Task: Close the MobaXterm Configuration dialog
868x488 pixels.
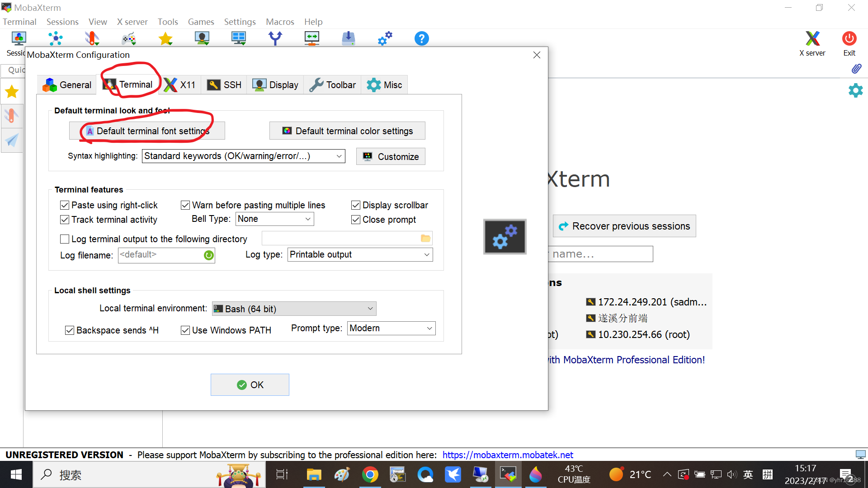Action: 537,55
